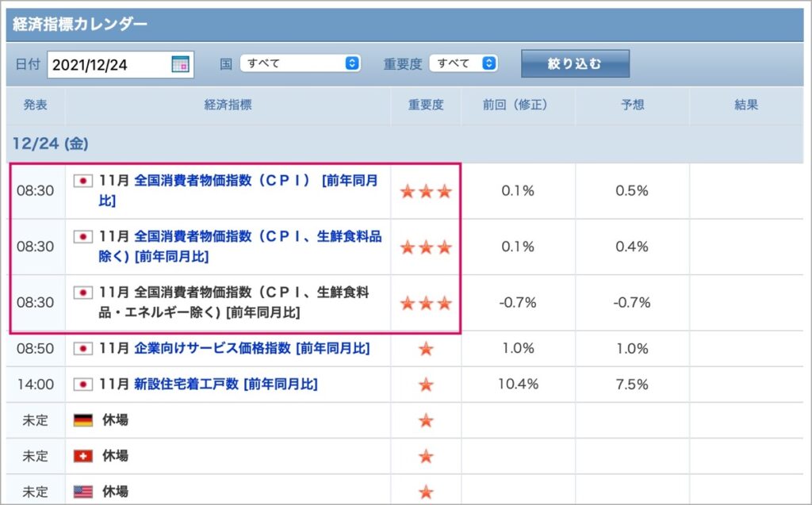This screenshot has height=505, width=812.
Task: Click the Japan flag in 企業向けサービス価格指数 row
Action: (x=82, y=349)
